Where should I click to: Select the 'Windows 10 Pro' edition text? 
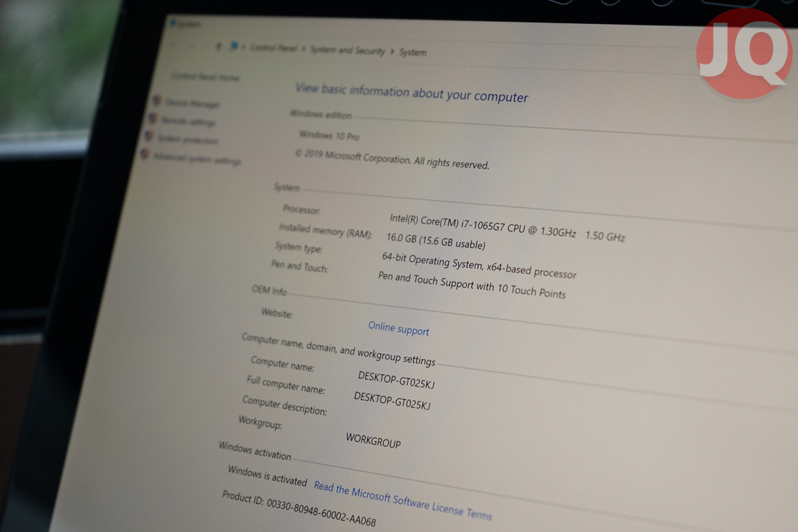point(329,136)
